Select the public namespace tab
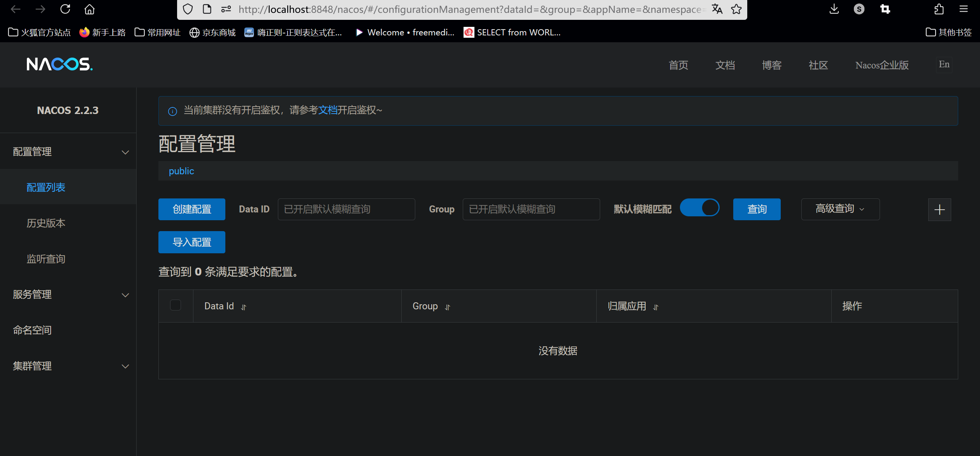 click(x=181, y=171)
